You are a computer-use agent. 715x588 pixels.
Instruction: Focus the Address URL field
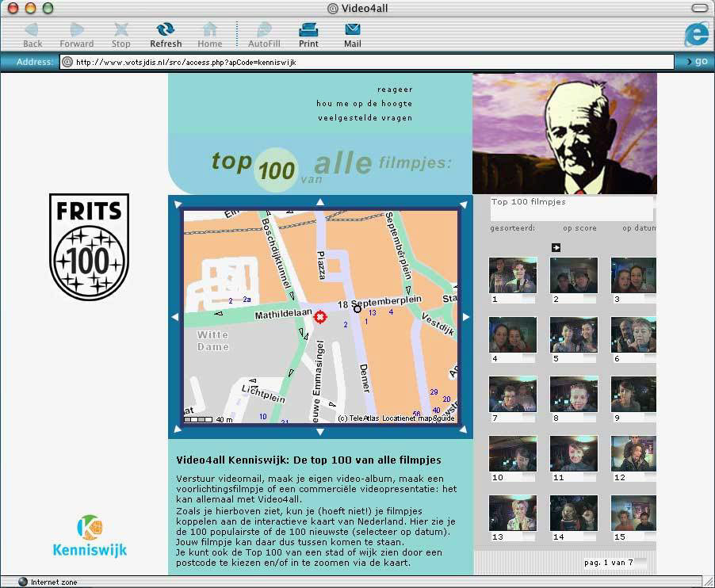click(x=367, y=62)
